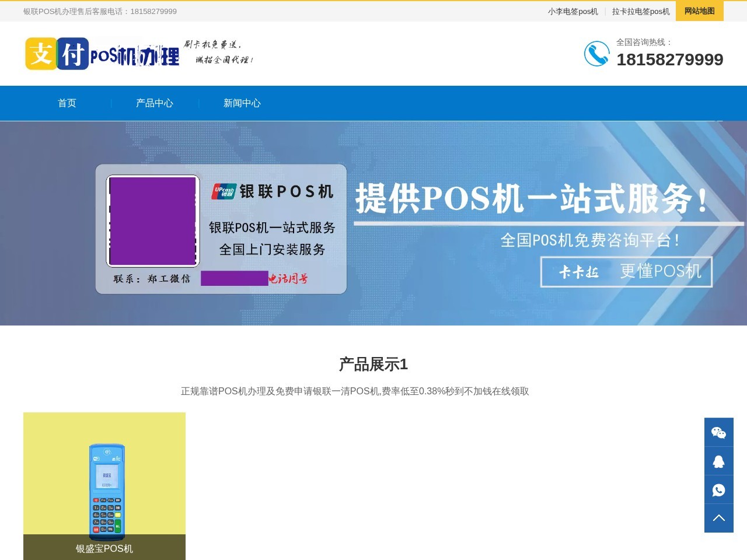Click the hotline number 18158279999
This screenshot has height=560, width=747.
[670, 60]
